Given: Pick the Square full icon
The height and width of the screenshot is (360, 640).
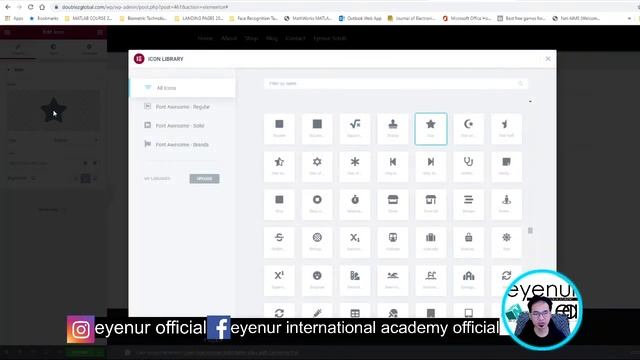Looking at the screenshot, I should (x=317, y=129).
